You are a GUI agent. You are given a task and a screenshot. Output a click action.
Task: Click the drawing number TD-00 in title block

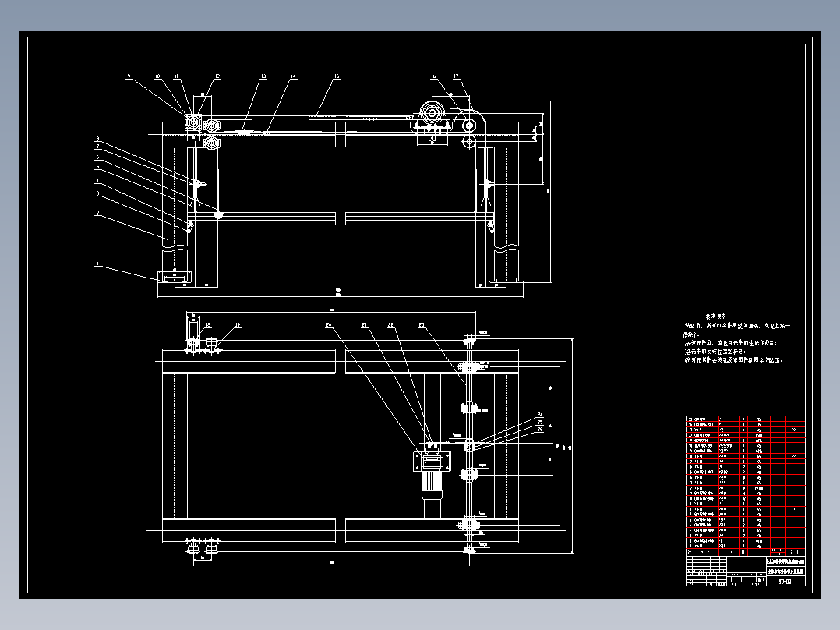(784, 581)
